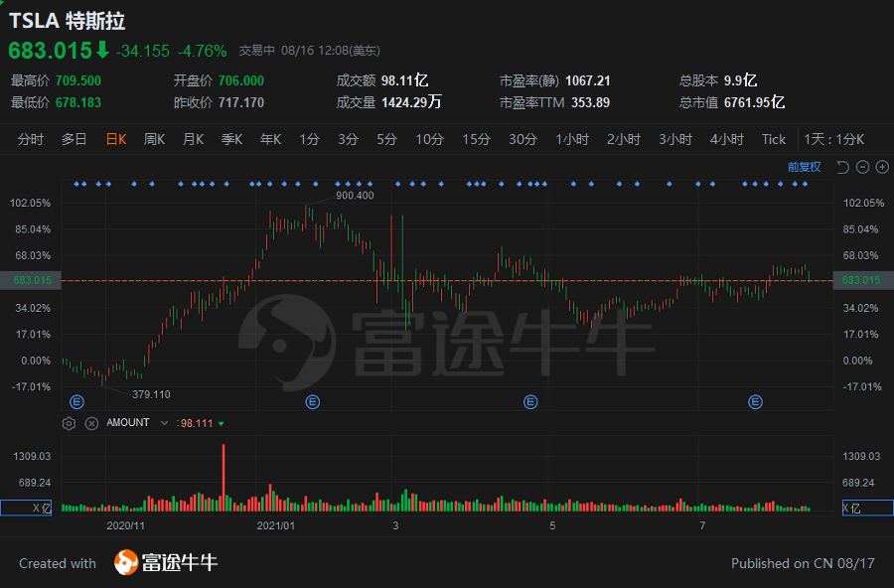
Task: Click earnings E marker near month 5
Action: (x=530, y=402)
